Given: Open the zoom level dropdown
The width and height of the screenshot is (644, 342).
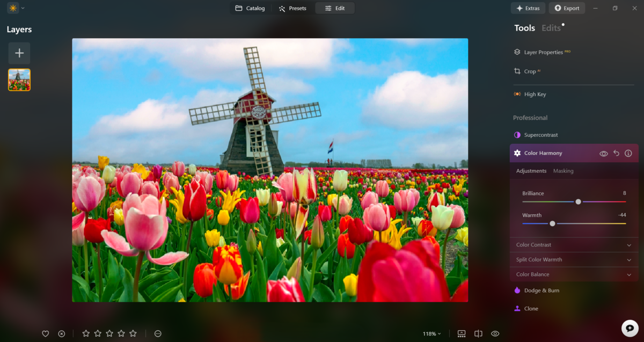Looking at the screenshot, I should (432, 333).
